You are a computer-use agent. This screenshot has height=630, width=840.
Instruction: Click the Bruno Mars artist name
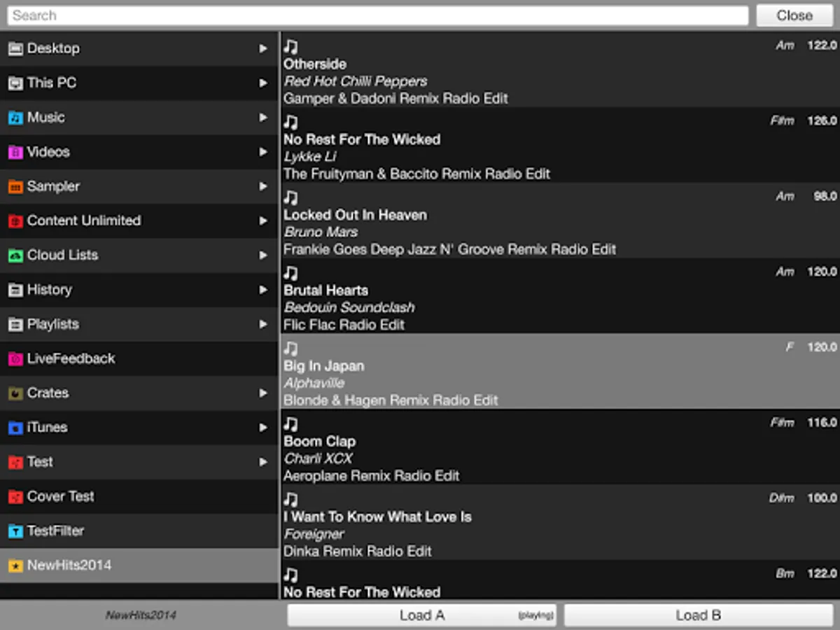tap(321, 232)
